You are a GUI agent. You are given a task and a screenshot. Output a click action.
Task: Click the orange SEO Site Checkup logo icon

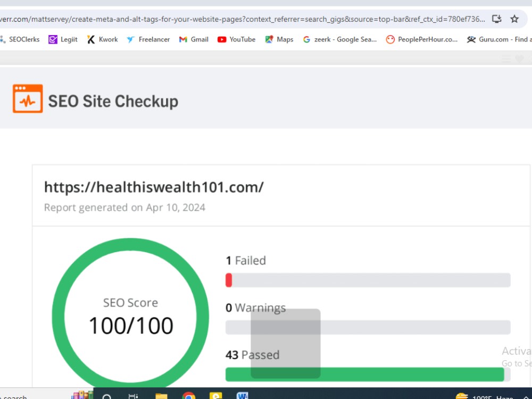click(28, 98)
